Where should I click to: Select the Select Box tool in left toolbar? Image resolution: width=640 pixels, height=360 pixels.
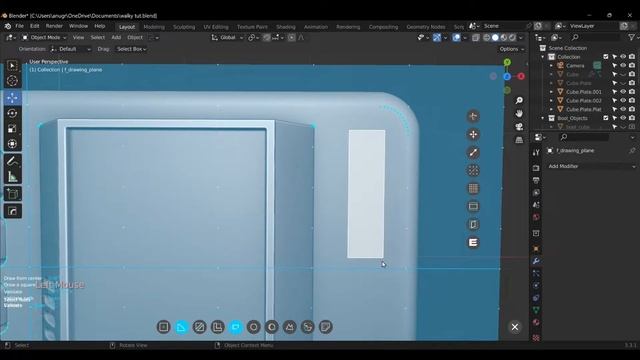pos(12,66)
